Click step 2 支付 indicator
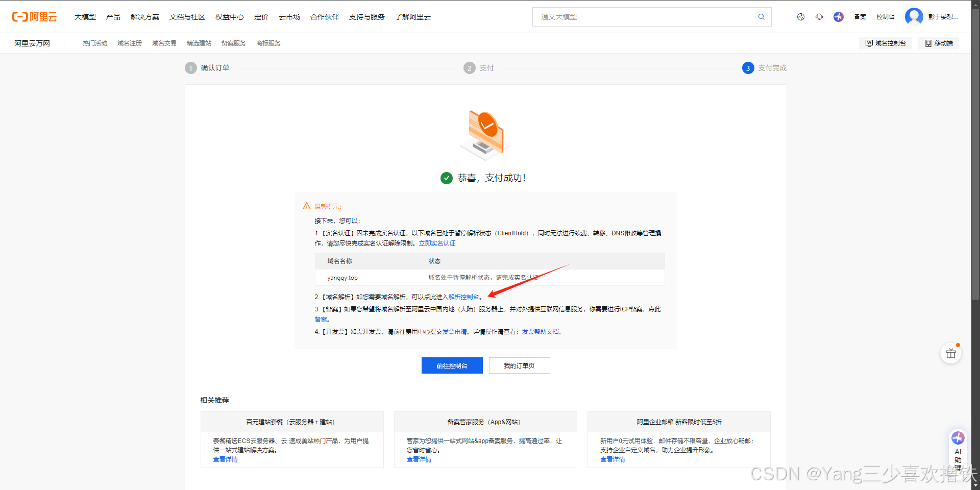Image resolution: width=980 pixels, height=490 pixels. [479, 68]
